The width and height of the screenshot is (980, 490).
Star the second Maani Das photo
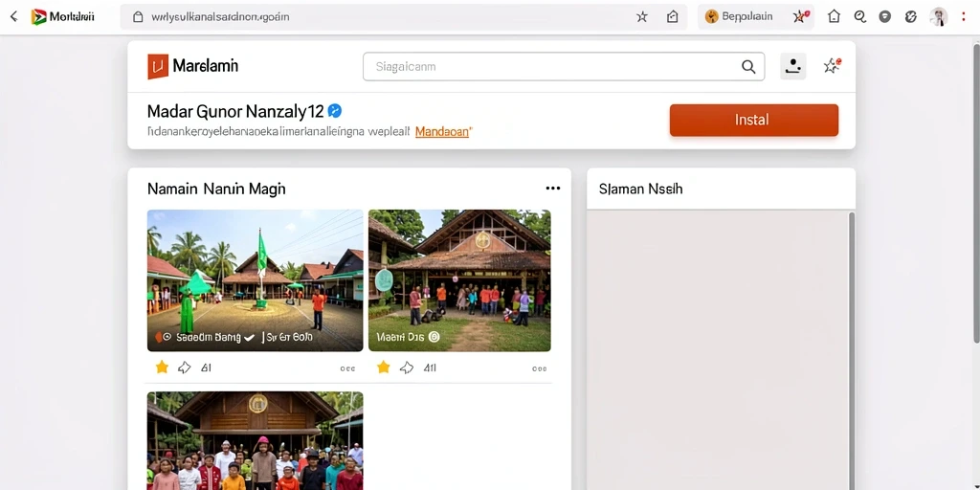[384, 367]
